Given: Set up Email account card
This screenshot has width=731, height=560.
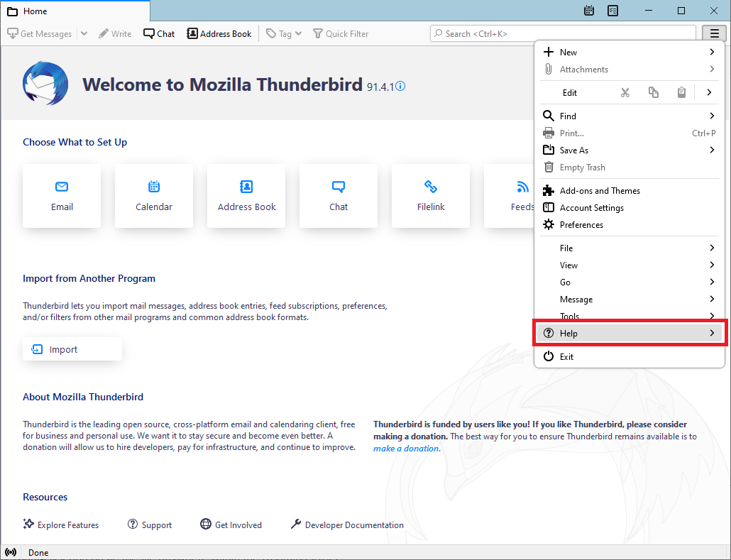Looking at the screenshot, I should pos(62,196).
